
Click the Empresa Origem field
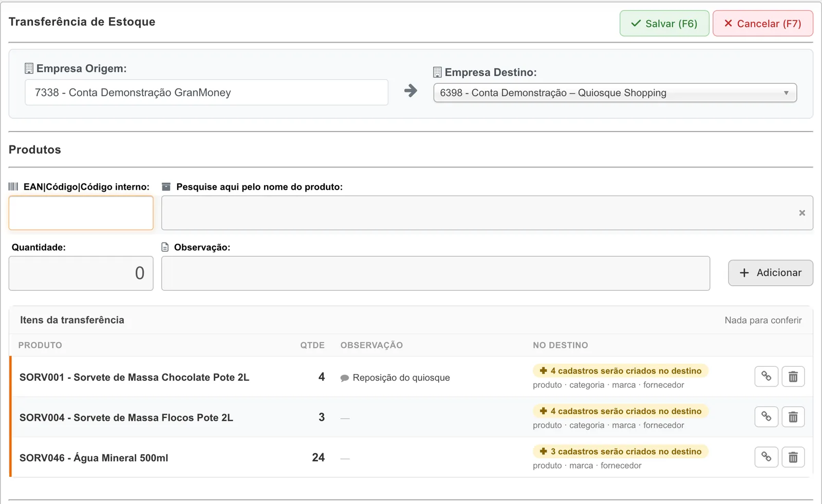[207, 92]
